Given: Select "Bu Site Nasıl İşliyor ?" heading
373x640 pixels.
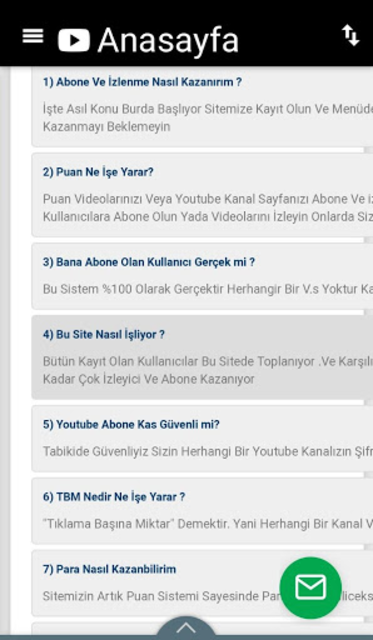Looking at the screenshot, I should 104,335.
